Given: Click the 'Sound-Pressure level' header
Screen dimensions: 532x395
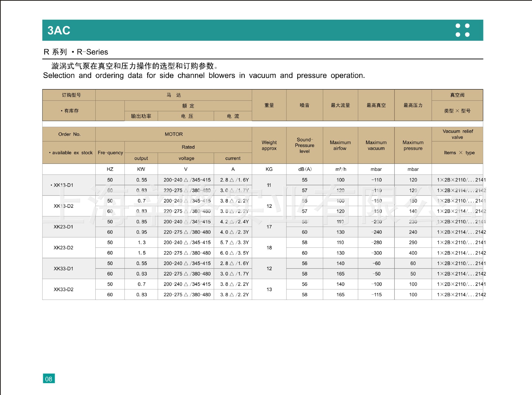Looking at the screenshot, I should click(x=304, y=145).
